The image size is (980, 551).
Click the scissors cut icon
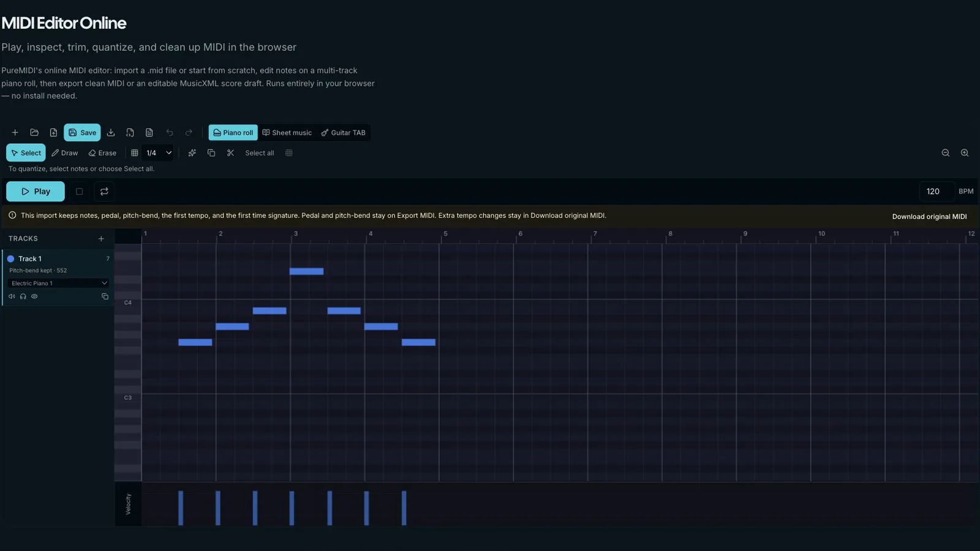(x=230, y=152)
